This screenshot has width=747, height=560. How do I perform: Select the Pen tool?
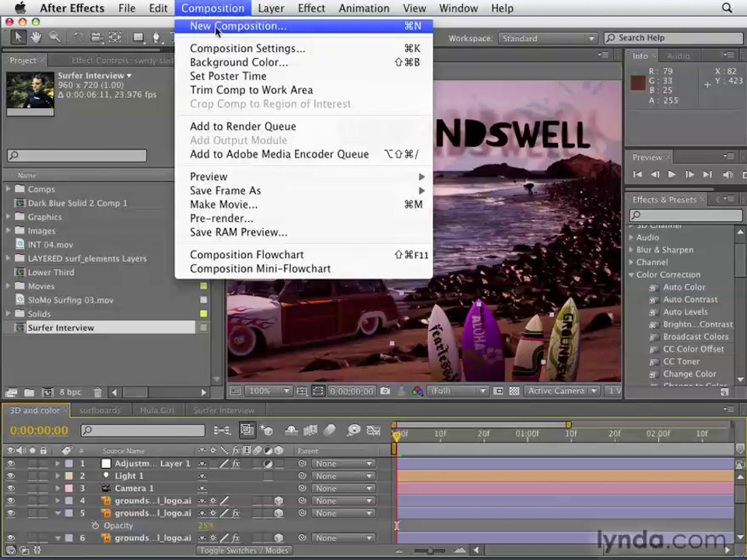click(x=156, y=37)
